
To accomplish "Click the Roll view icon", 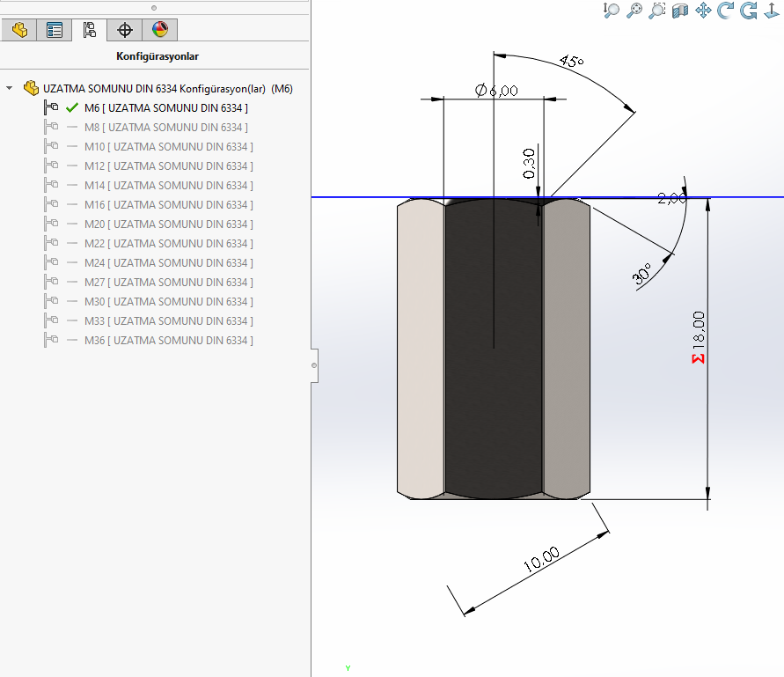I will [x=749, y=11].
